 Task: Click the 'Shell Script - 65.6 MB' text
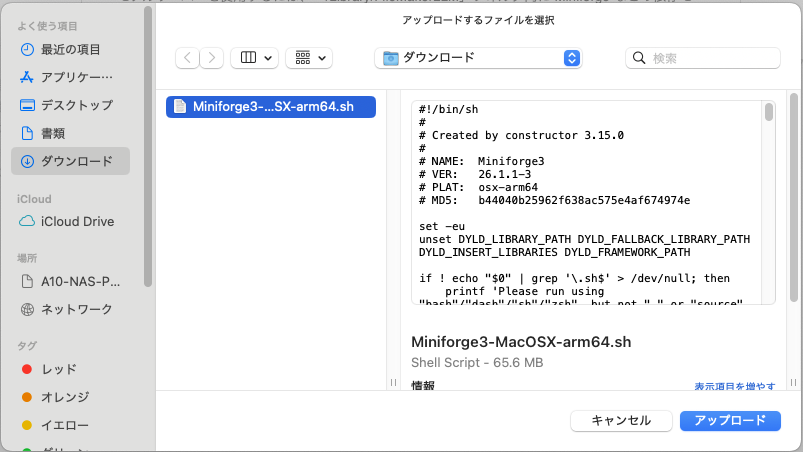pos(477,363)
